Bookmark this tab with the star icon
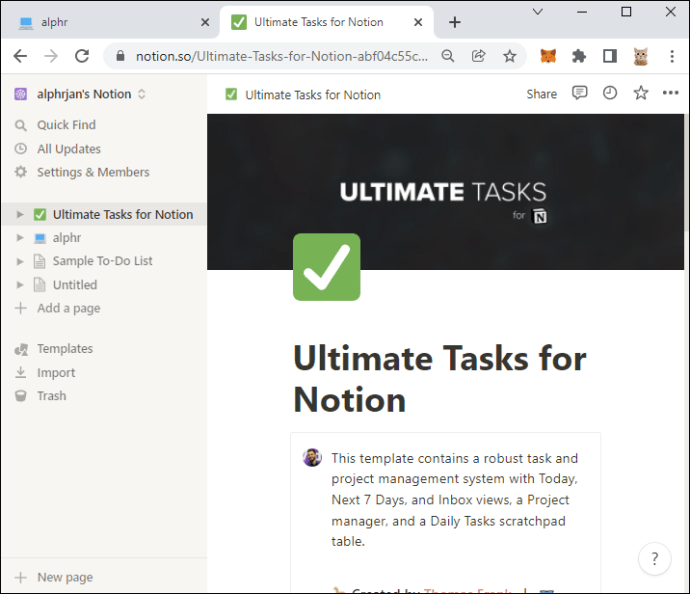Image resolution: width=690 pixels, height=594 pixels. point(510,56)
